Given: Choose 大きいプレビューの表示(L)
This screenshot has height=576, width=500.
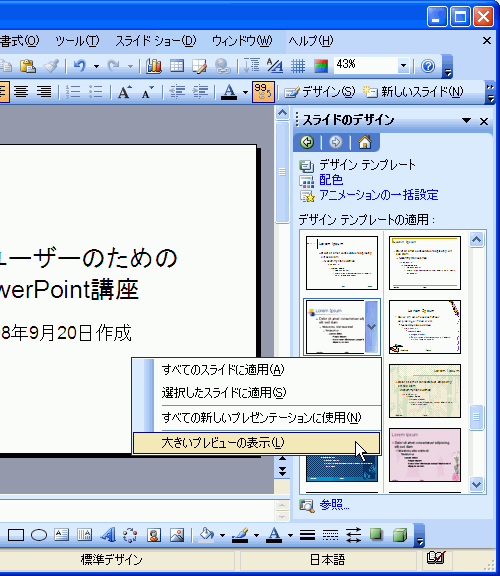Looking at the screenshot, I should point(256,443).
